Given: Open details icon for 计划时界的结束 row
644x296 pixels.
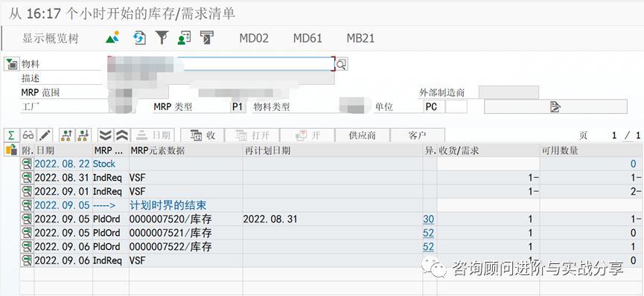Looking at the screenshot, I should (x=27, y=205).
